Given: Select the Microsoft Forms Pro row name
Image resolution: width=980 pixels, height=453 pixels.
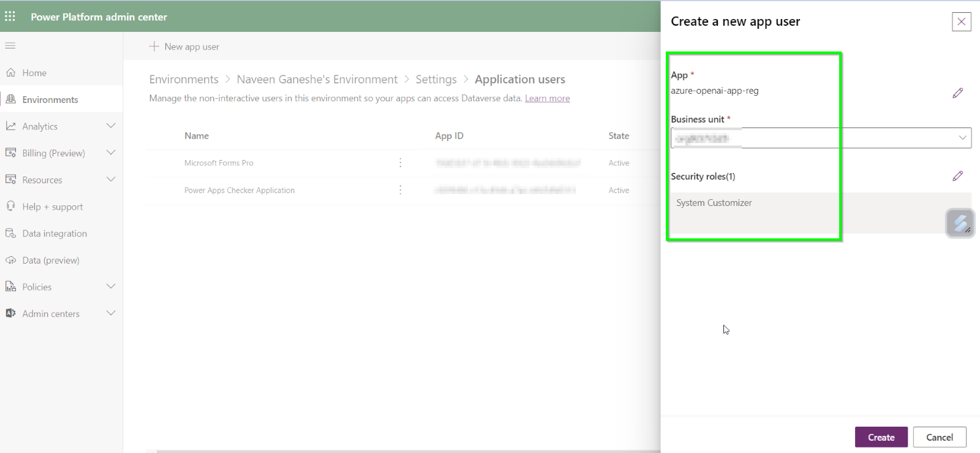Looking at the screenshot, I should [219, 163].
